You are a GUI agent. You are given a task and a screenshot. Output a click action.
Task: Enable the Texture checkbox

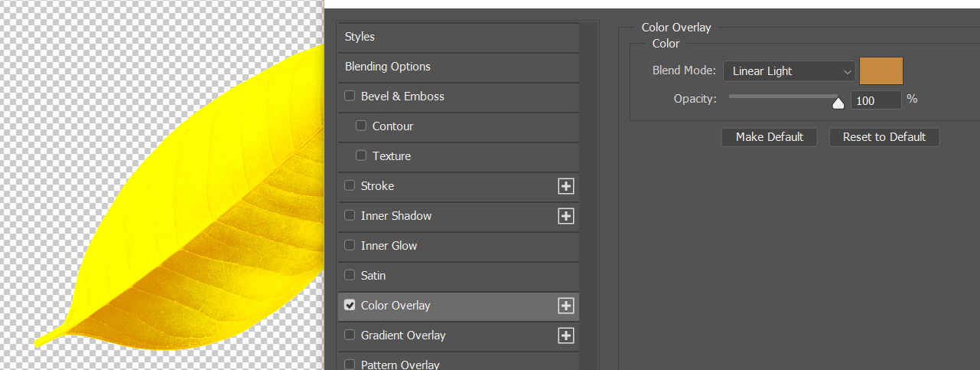(361, 156)
